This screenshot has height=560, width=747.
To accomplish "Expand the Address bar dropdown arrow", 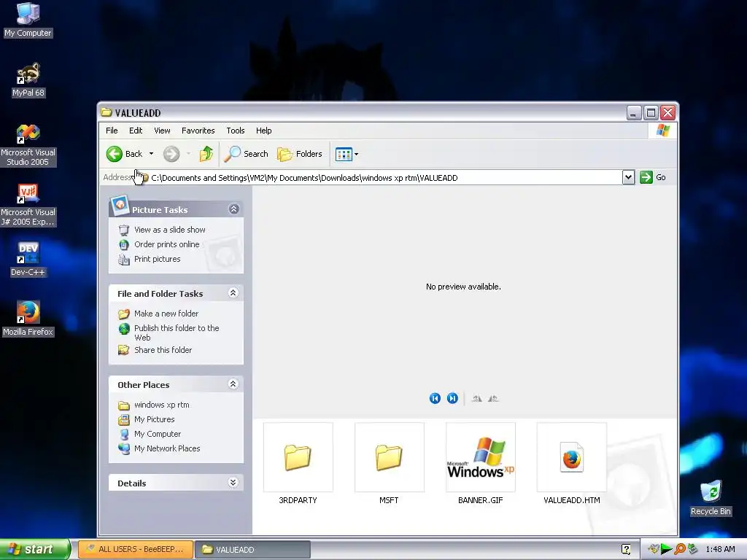I will tap(628, 177).
